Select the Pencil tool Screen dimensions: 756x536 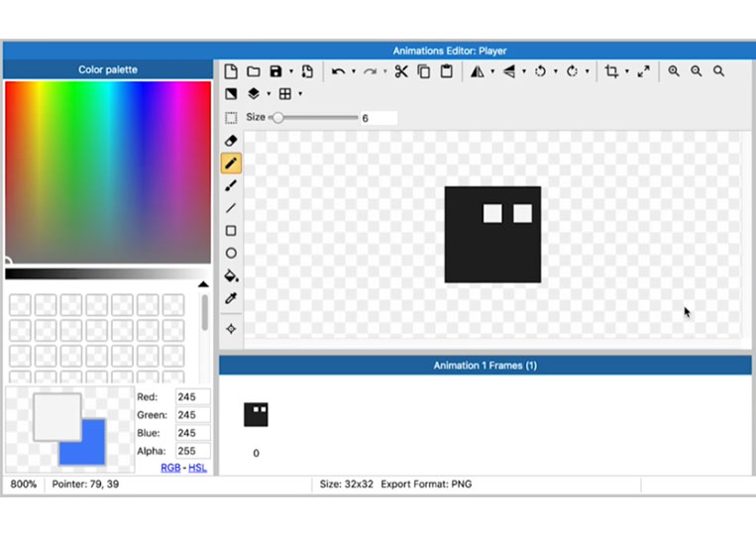[x=231, y=163]
